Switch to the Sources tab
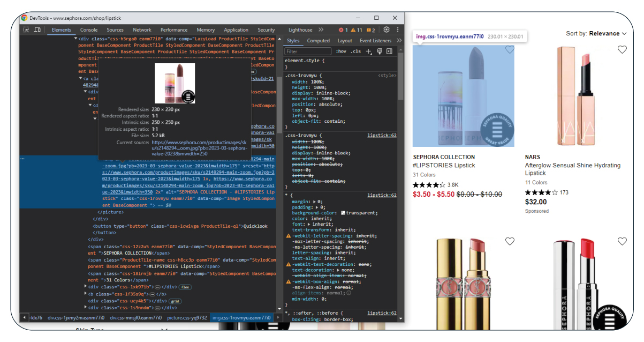This screenshot has width=644, height=342. 115,30
